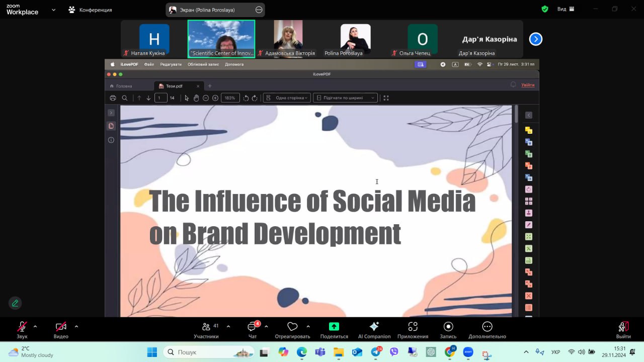Open the Конференция meeting tab
This screenshot has width=644, height=362.
(90, 10)
